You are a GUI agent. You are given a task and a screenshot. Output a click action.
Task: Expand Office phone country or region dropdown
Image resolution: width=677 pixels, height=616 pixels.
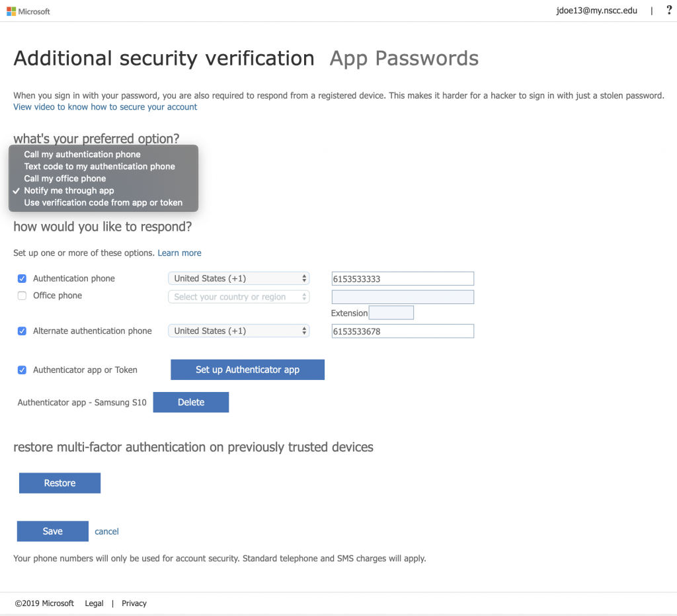pyautogui.click(x=239, y=297)
